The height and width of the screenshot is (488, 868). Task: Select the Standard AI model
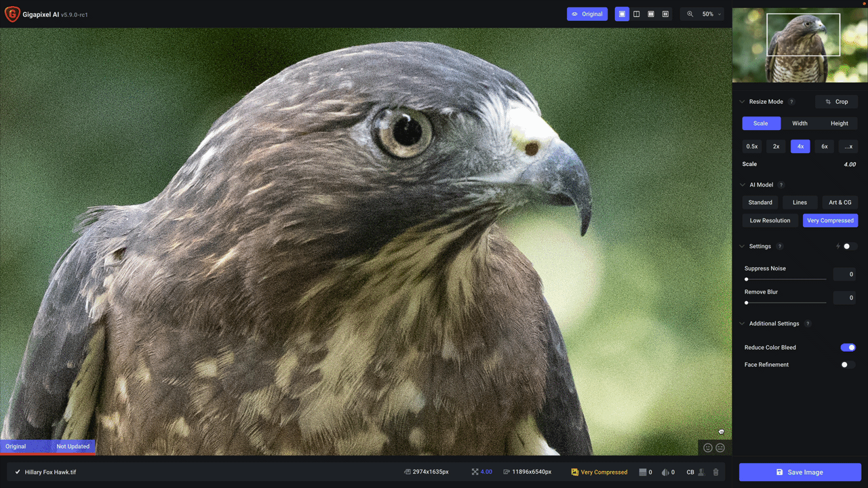(760, 203)
